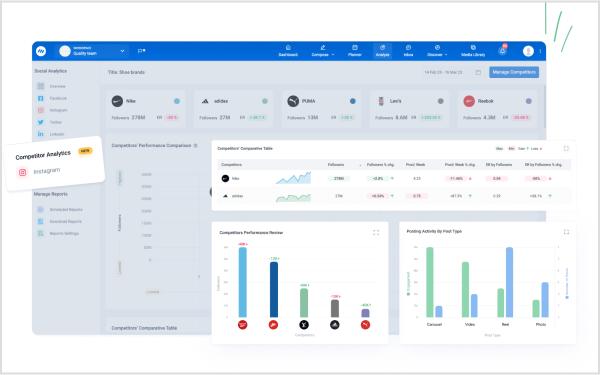Click the Reebok color dot on its card
This screenshot has height=375, width=600.
[x=528, y=101]
